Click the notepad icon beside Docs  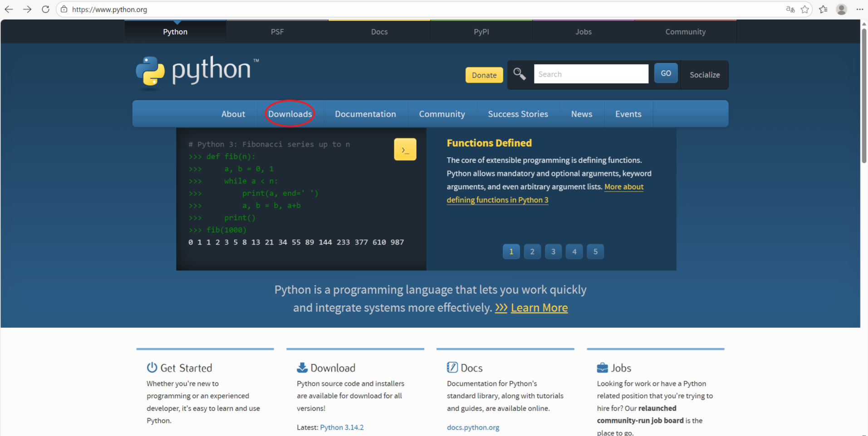[452, 367]
